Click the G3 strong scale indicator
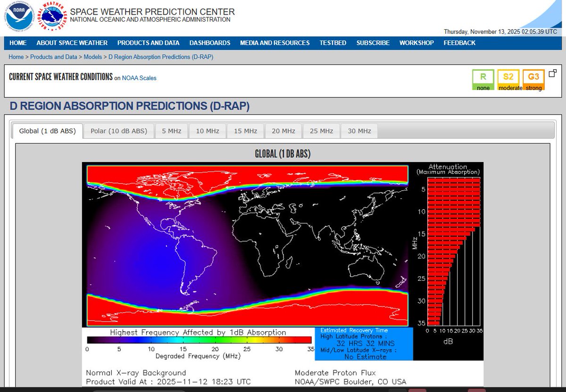 pyautogui.click(x=533, y=80)
